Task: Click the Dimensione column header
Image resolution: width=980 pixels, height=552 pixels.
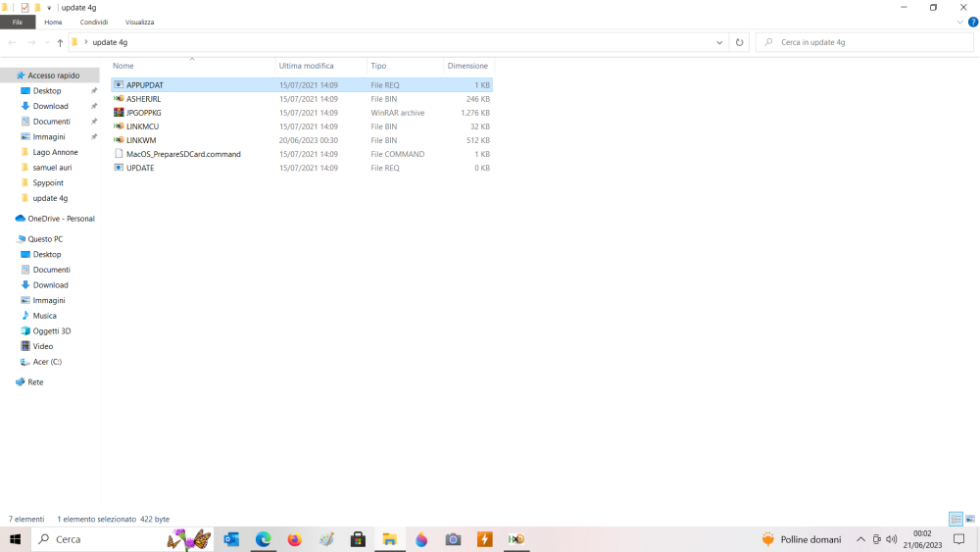Action: click(x=467, y=66)
